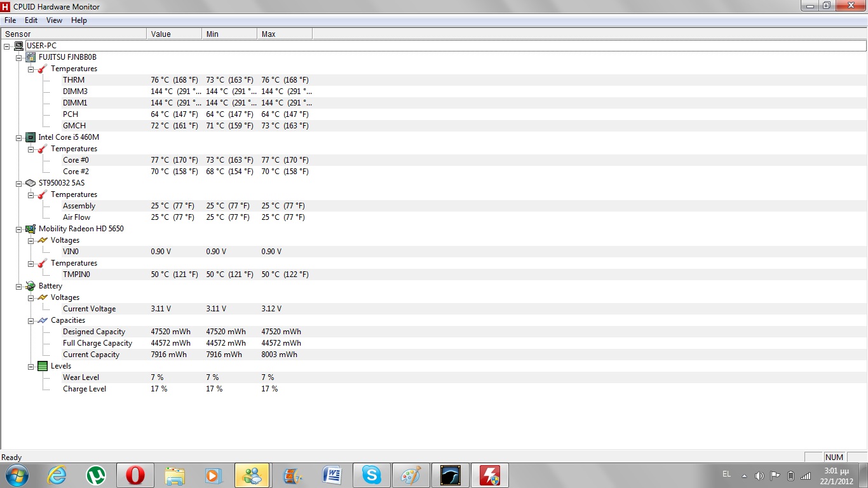Click the Battery device icon
Image resolution: width=868 pixels, height=488 pixels.
(x=31, y=286)
